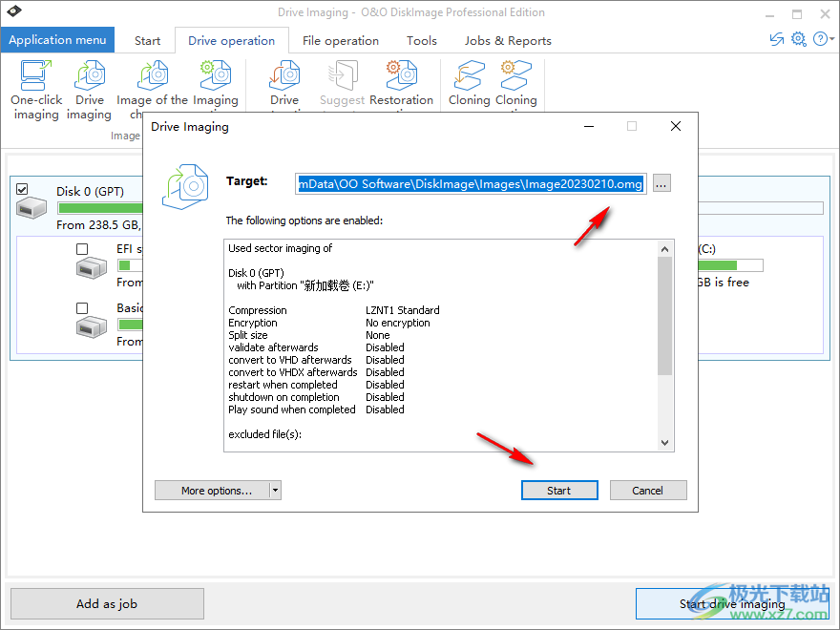Screen dimensions: 840x630
Task: Click the Start button in dialog
Action: tap(559, 491)
